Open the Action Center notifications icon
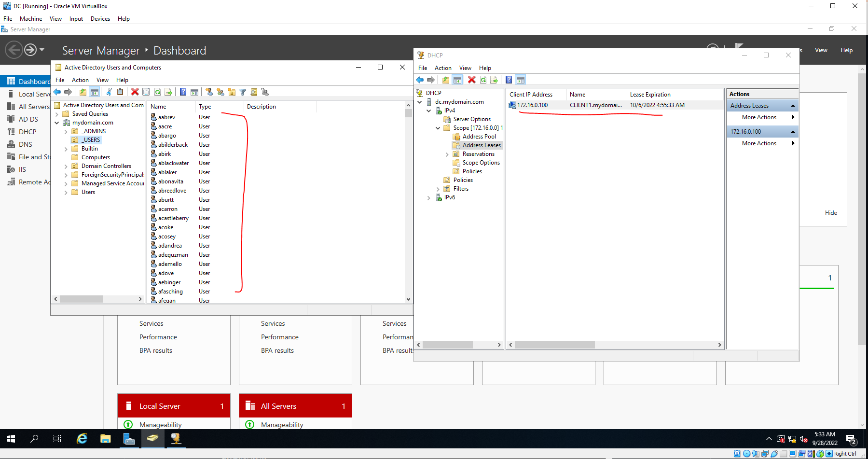Image resolution: width=868 pixels, height=459 pixels. (851, 439)
